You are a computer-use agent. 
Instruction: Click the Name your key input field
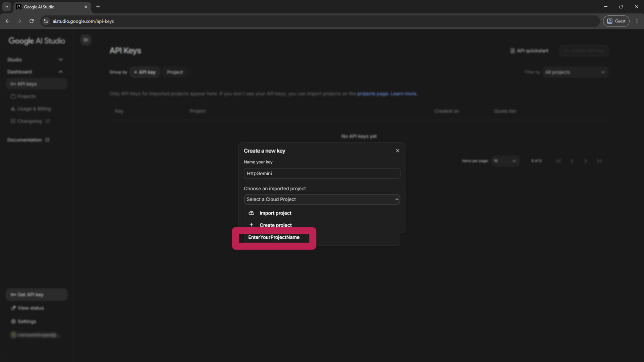pyautogui.click(x=322, y=173)
